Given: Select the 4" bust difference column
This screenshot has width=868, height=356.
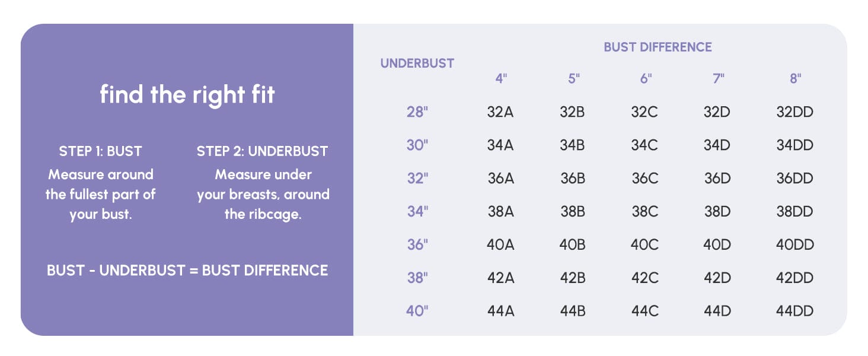Looking at the screenshot, I should tap(502, 78).
